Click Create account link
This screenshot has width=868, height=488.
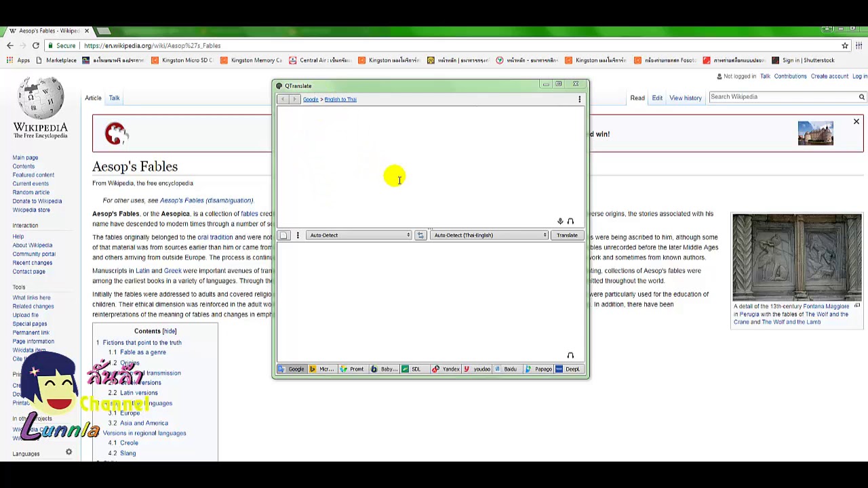pyautogui.click(x=829, y=77)
